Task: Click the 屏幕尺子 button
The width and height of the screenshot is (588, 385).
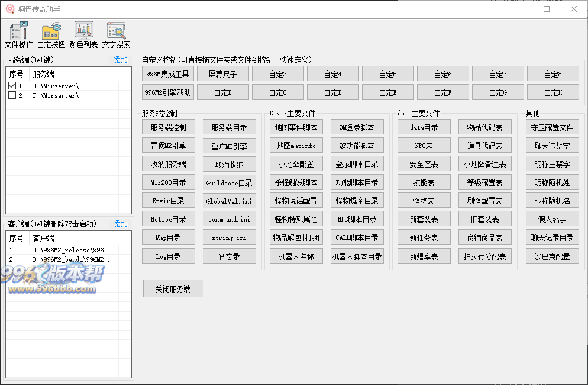Action: click(x=223, y=74)
